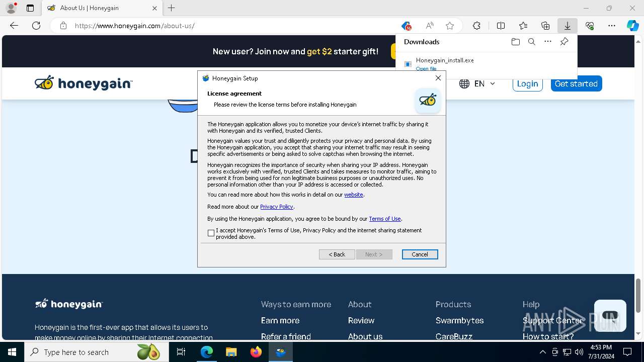The width and height of the screenshot is (644, 362).
Task: Add this page to favorites star
Action: click(x=450, y=26)
